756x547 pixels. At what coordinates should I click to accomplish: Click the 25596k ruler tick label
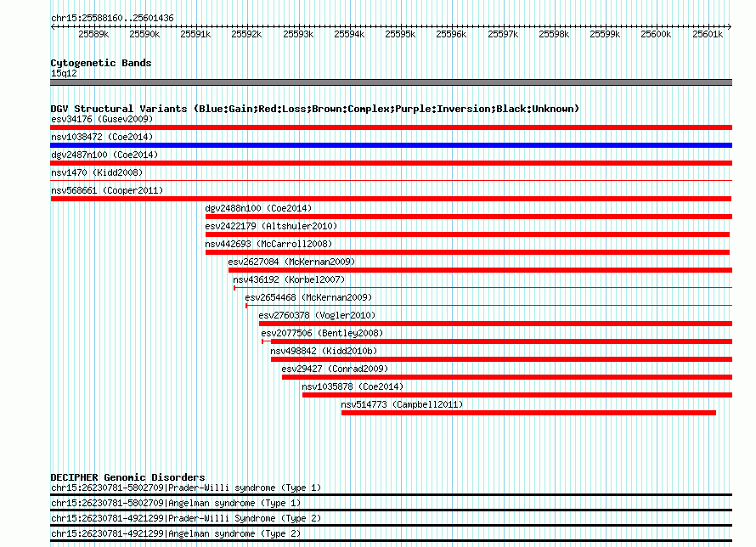(x=451, y=34)
